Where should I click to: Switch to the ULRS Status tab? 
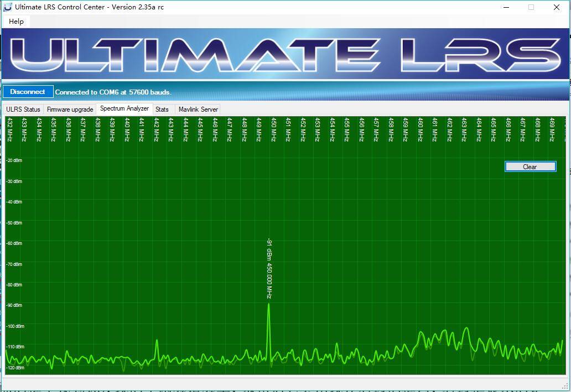[23, 109]
